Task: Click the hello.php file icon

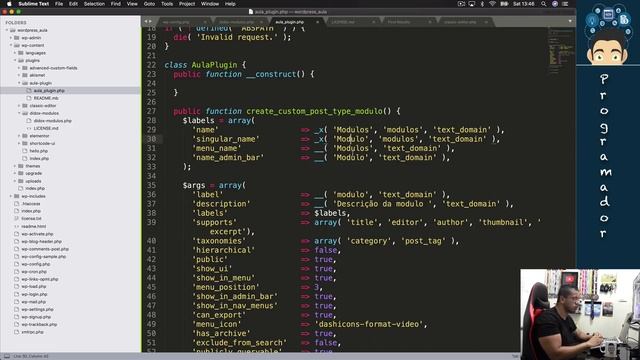Action: point(25,151)
